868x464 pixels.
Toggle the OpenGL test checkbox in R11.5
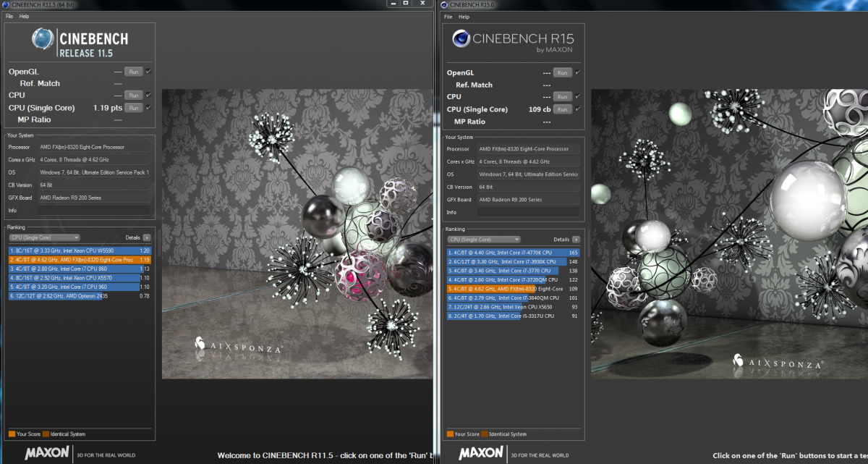(x=148, y=71)
